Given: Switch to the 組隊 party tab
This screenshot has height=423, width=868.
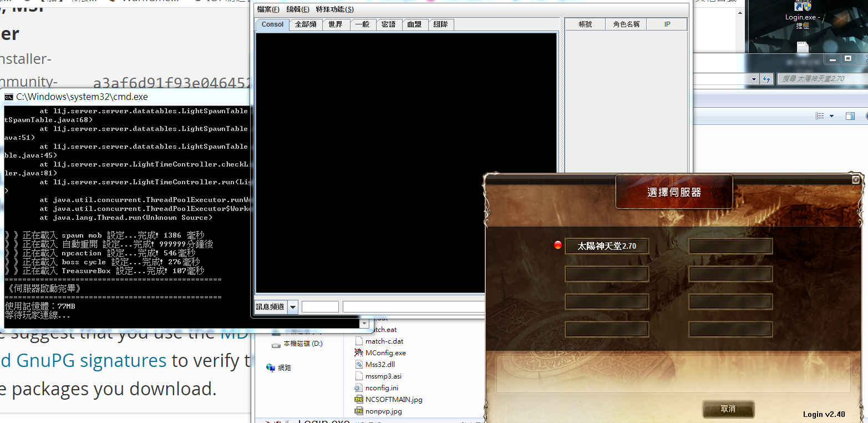Looking at the screenshot, I should pos(441,24).
